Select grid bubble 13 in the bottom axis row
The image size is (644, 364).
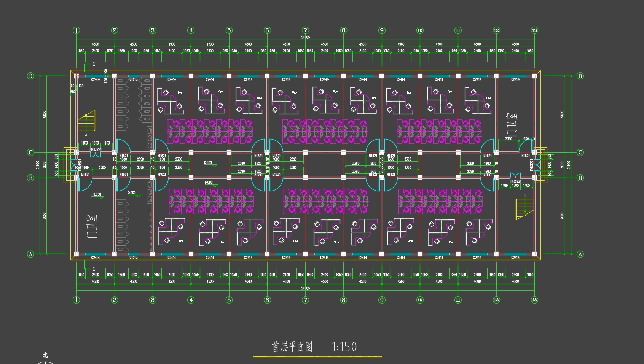tap(534, 300)
